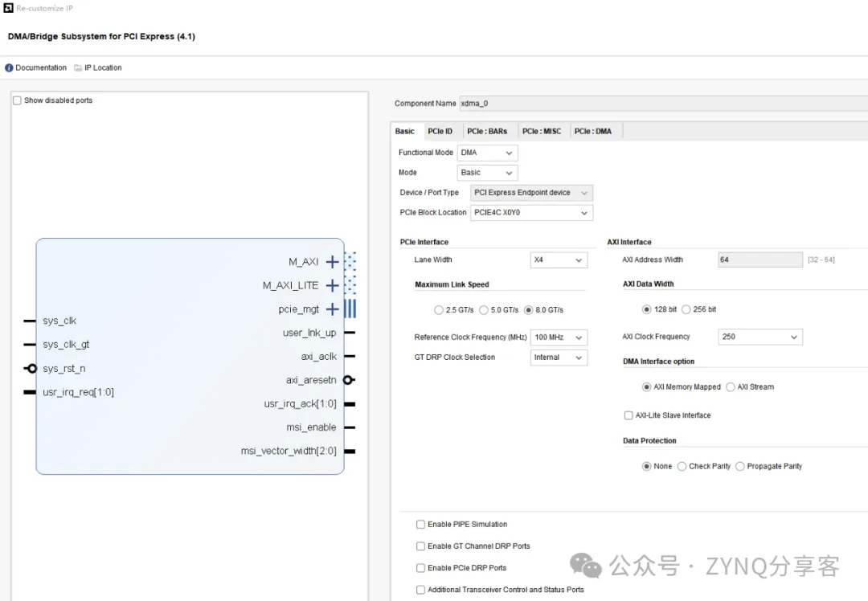Open the AXI Clock Frequency dropdown

[x=759, y=337]
